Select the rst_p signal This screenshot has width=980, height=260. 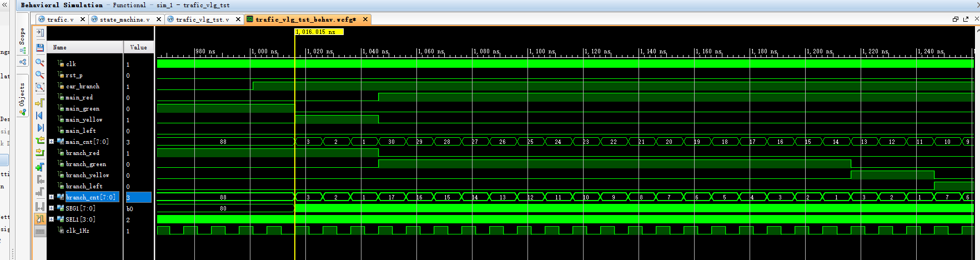(74, 75)
